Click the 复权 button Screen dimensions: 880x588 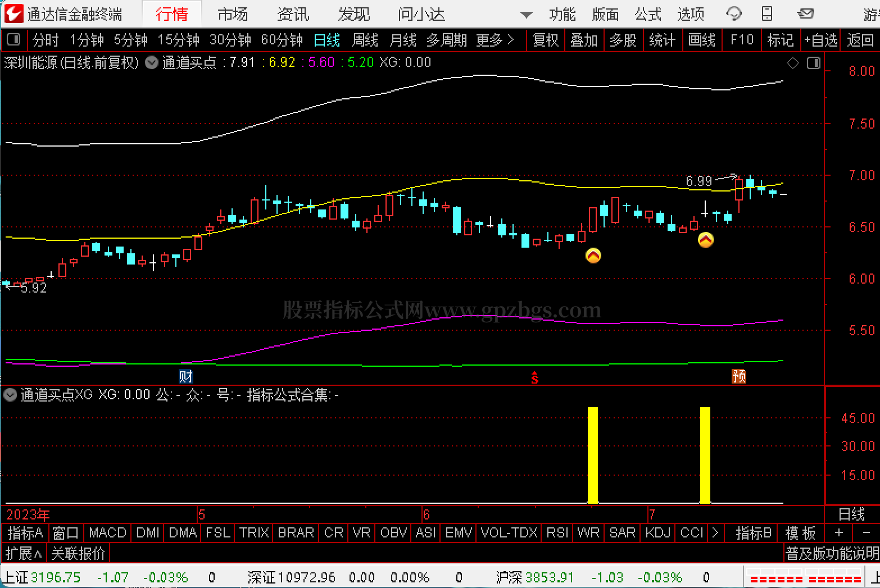tap(546, 40)
